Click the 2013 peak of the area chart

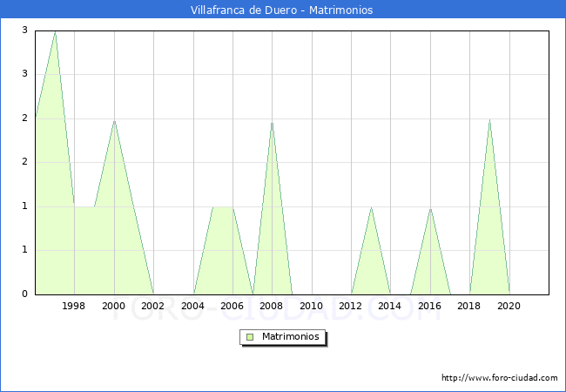pyautogui.click(x=371, y=207)
